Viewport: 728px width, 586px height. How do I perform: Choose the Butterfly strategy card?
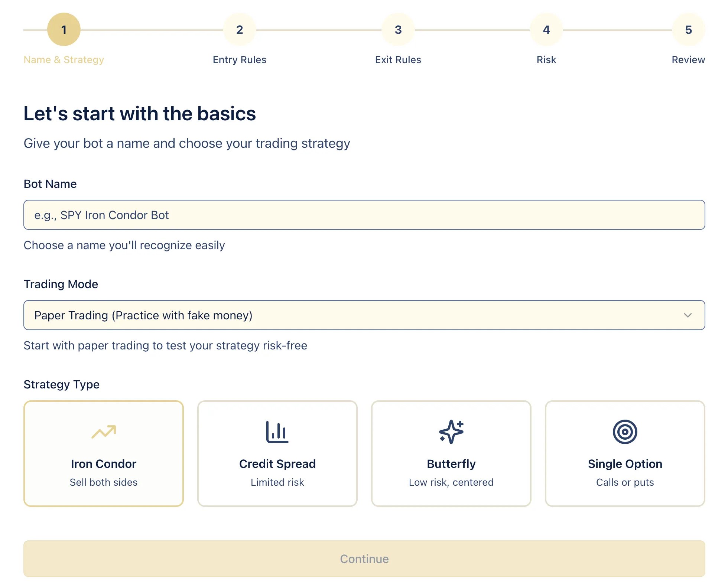click(x=451, y=454)
